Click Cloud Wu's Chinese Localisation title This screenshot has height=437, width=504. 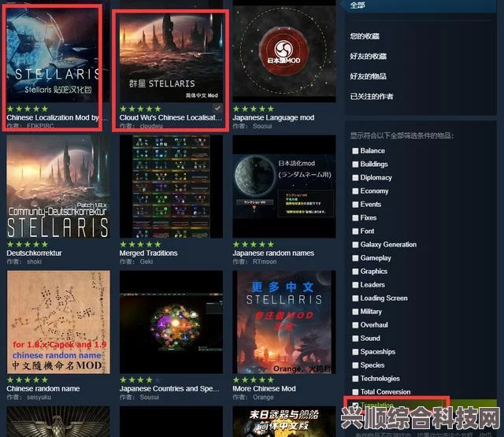[171, 117]
